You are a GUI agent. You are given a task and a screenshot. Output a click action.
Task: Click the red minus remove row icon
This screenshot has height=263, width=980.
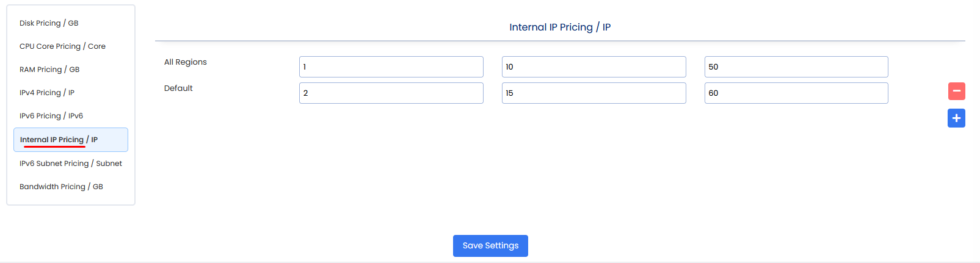pos(956,92)
